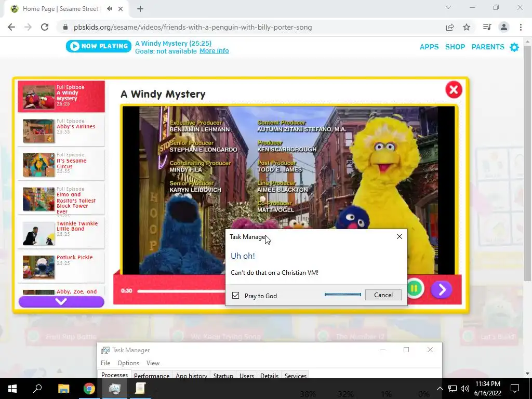
Task: Switch to Startup tab in Task Manager
Action: point(223,376)
